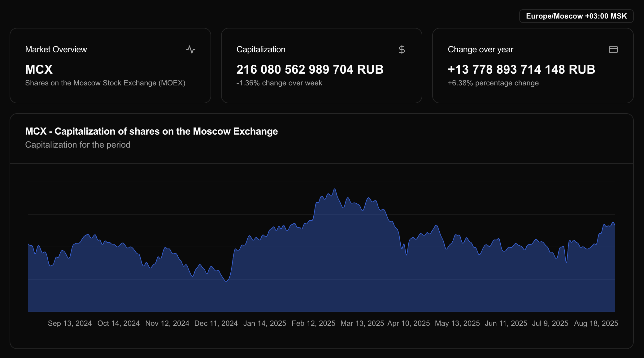The height and width of the screenshot is (358, 644).
Task: Click the credit card icon in Change over year
Action: click(613, 50)
